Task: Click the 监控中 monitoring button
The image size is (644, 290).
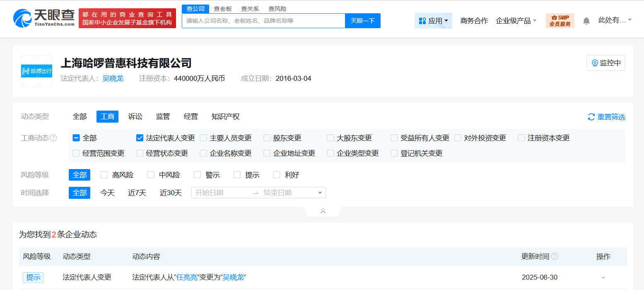Action: pos(605,63)
